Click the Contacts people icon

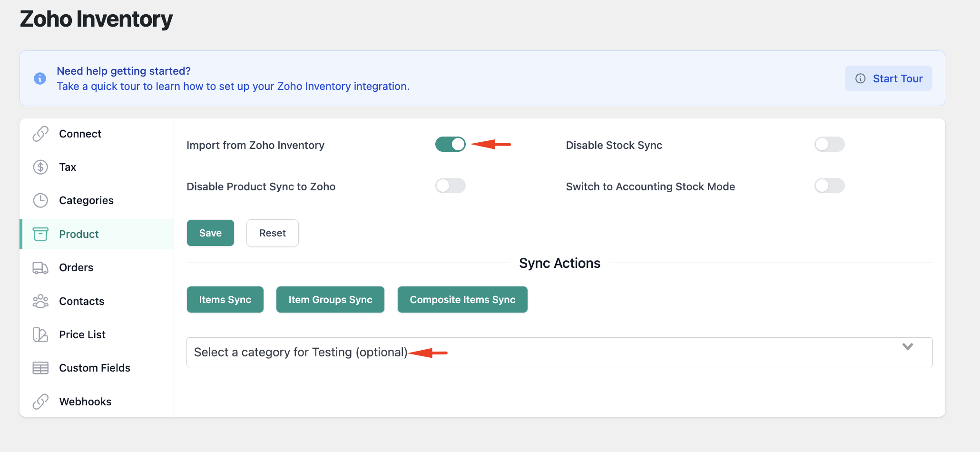coord(40,301)
